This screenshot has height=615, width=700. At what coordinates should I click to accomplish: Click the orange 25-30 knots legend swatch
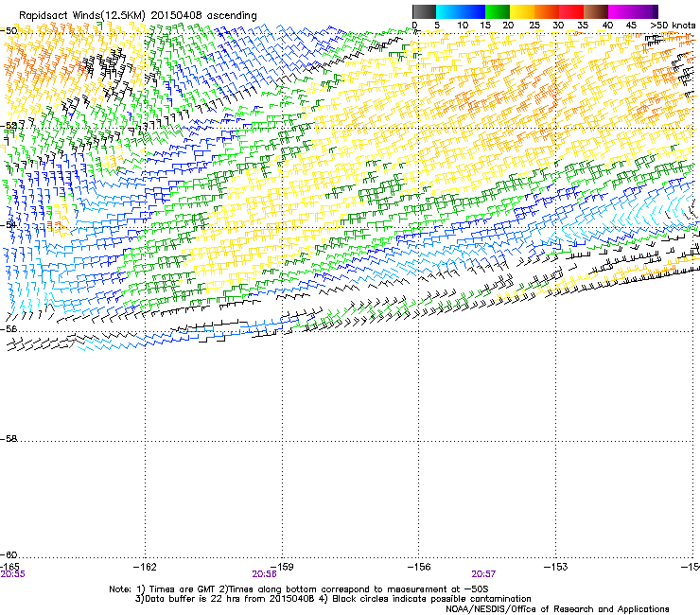[x=547, y=11]
